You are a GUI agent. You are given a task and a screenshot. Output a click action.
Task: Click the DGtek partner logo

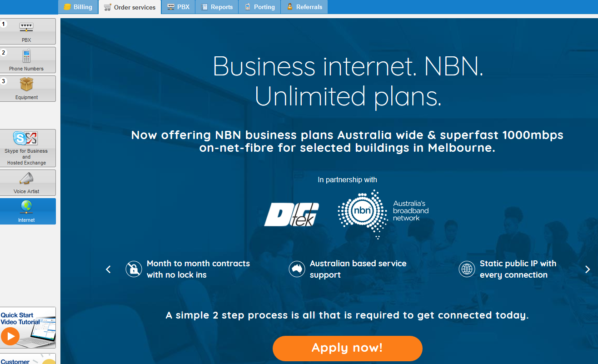tap(291, 214)
